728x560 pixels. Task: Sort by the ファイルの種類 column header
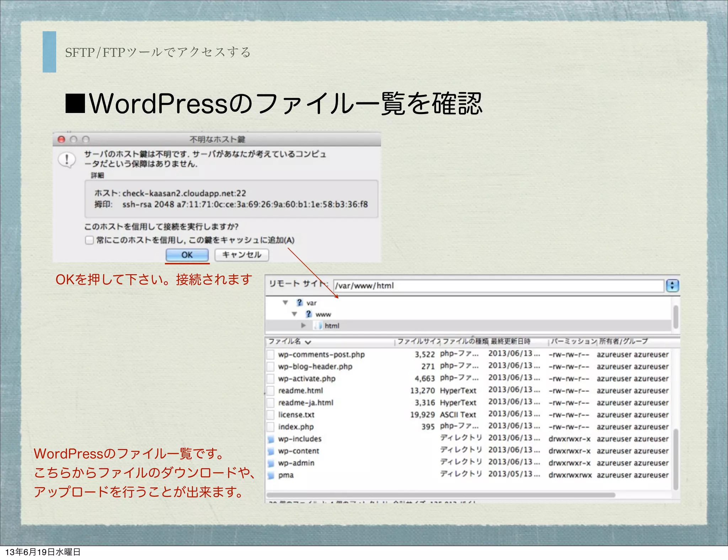pyautogui.click(x=465, y=341)
